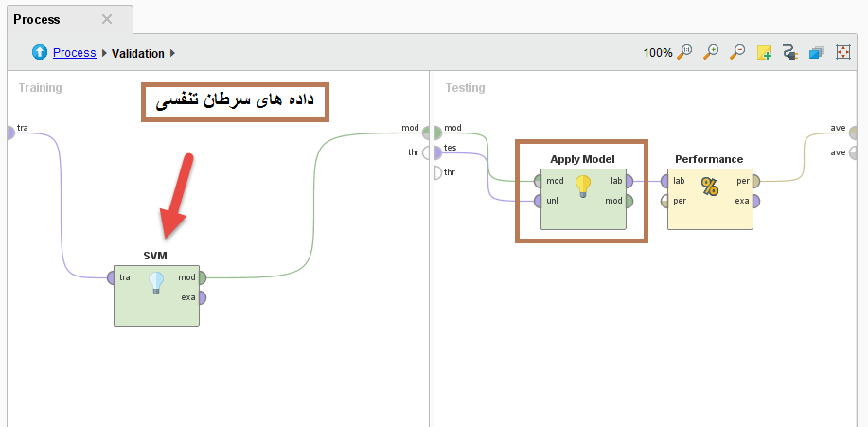Close the Process tab
This screenshot has width=868, height=427.
pyautogui.click(x=107, y=19)
